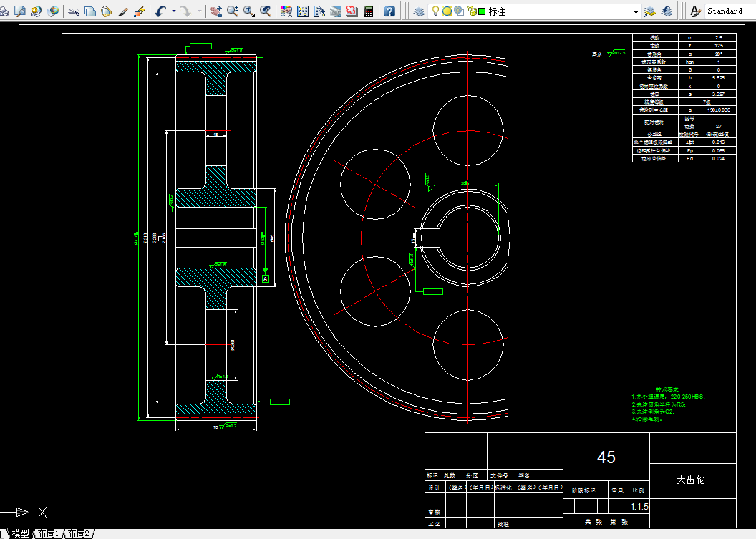Toggle the layer lock padlock icon
This screenshot has height=539, width=756.
pyautogui.click(x=472, y=11)
